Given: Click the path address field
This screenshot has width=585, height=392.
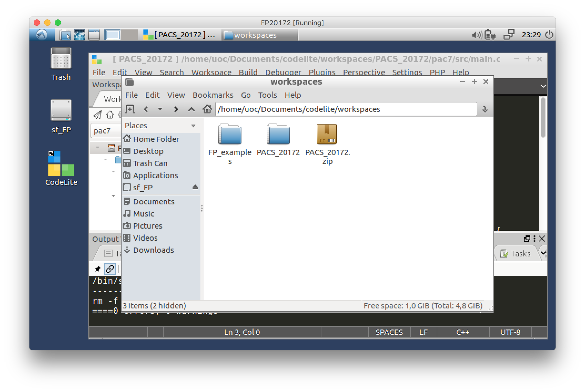Looking at the screenshot, I should (346, 109).
